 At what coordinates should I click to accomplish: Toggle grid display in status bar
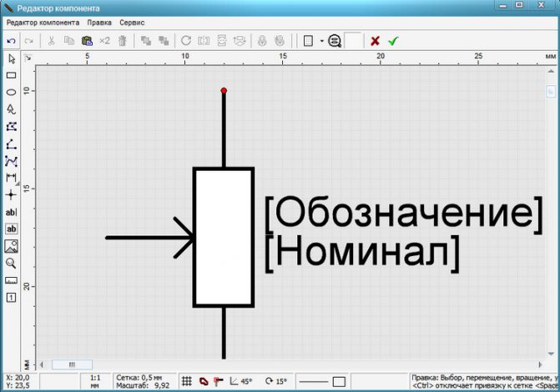(187, 381)
